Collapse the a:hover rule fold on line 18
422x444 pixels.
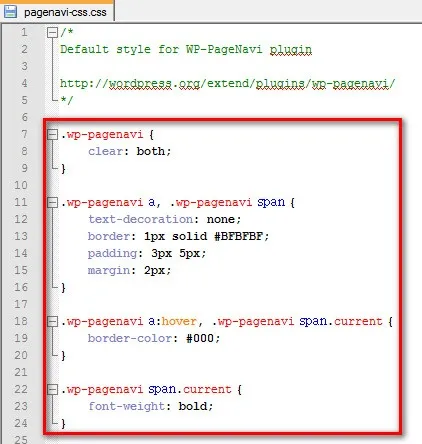[52, 321]
